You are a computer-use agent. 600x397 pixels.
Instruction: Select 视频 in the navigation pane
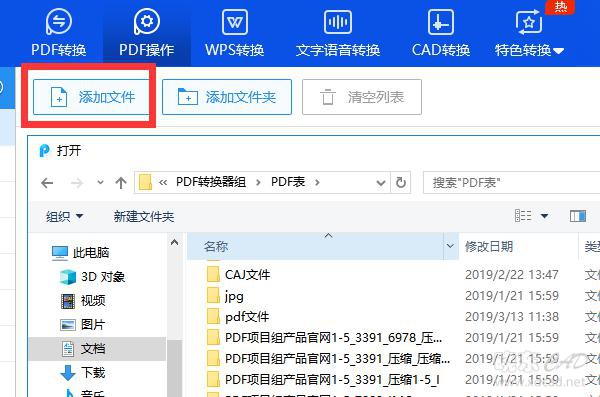coord(83,301)
